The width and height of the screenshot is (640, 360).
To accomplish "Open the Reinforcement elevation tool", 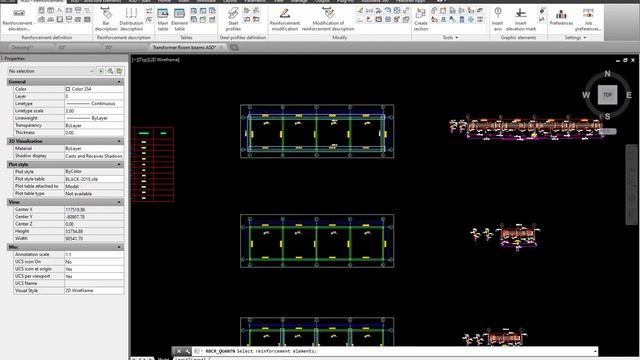I will pyautogui.click(x=18, y=19).
